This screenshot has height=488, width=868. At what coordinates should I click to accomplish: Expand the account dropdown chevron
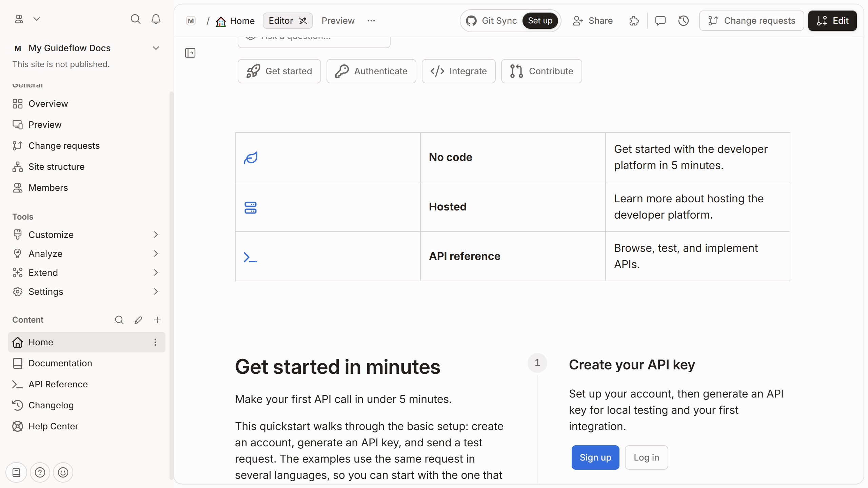pyautogui.click(x=37, y=19)
